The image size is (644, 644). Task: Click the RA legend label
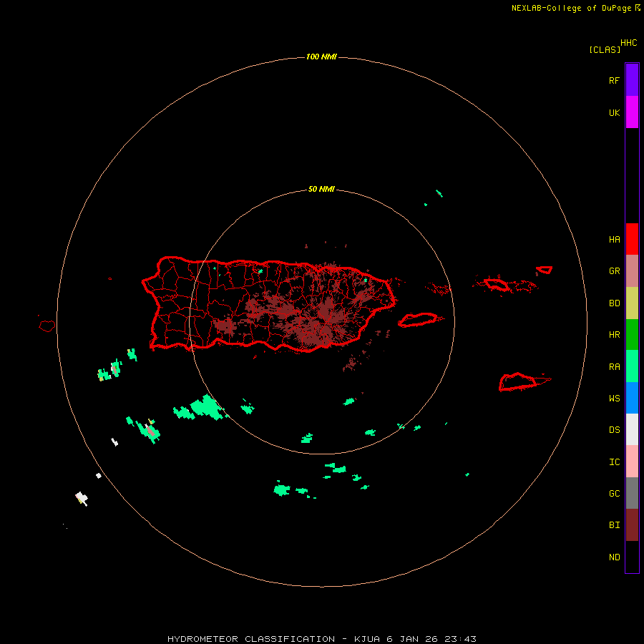click(x=614, y=367)
